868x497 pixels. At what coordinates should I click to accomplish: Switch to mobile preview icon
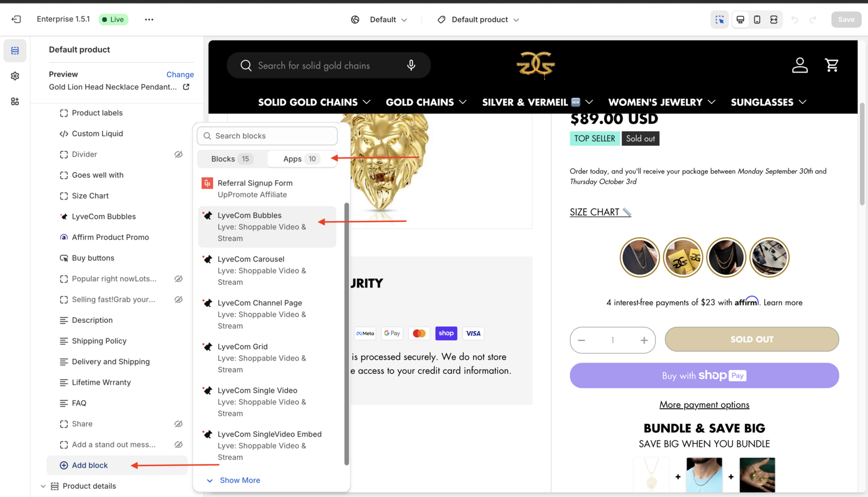click(757, 20)
